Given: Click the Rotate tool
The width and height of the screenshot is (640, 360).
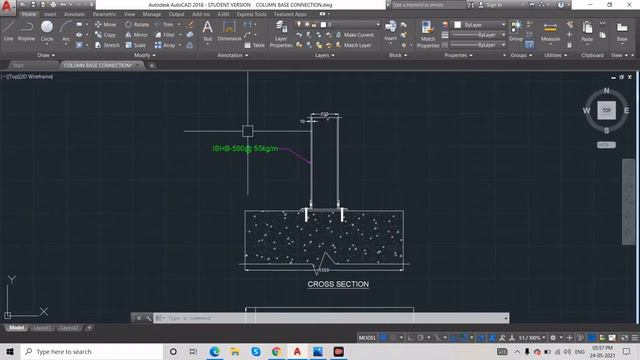Looking at the screenshot, I should [137, 24].
